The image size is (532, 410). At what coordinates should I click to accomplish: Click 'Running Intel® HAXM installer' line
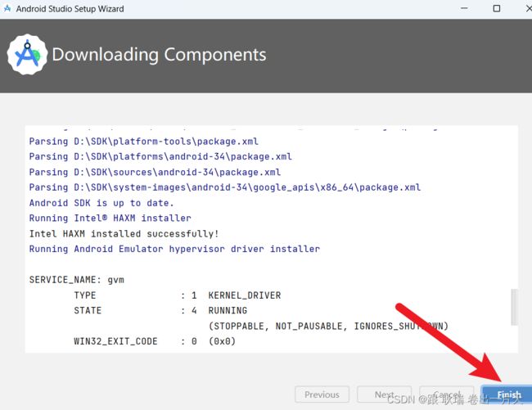pos(110,218)
